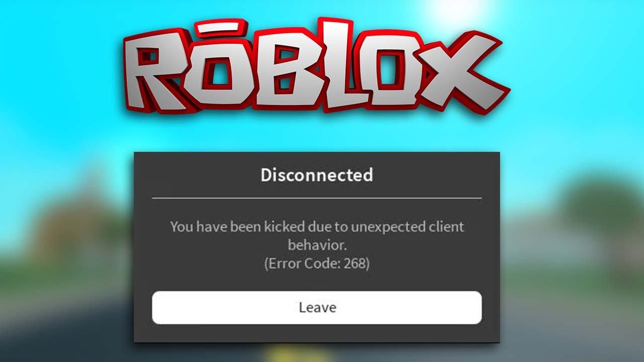Click the Error Code: 268 text
The height and width of the screenshot is (362, 644).
pos(317,263)
